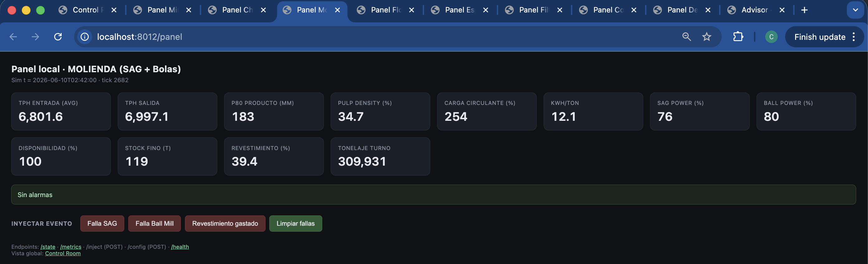Viewport: 868px width, 264px height.
Task: Open the zoom magnifier icon in address bar
Action: point(686,37)
